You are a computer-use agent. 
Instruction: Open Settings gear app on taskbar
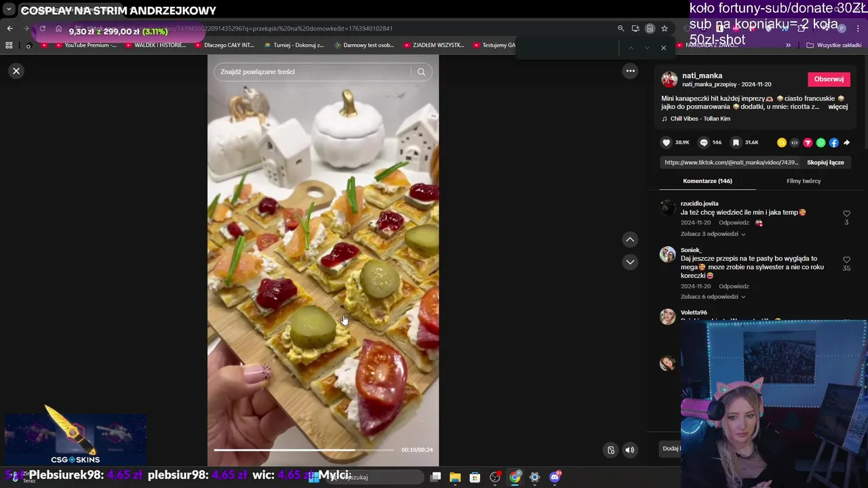(534, 477)
